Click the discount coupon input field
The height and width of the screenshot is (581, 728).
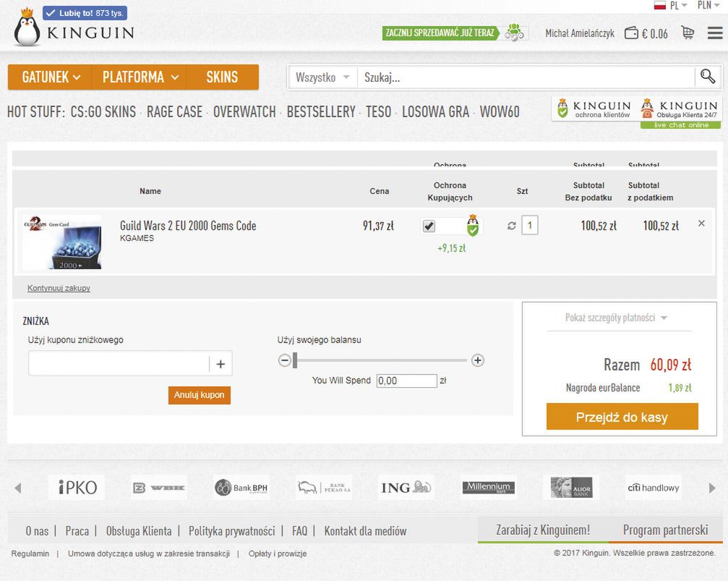tap(119, 363)
